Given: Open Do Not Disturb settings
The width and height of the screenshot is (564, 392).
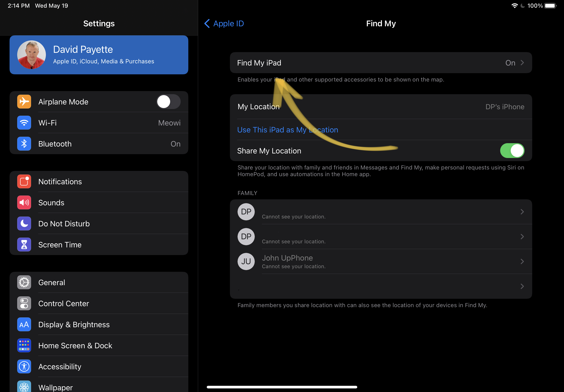Looking at the screenshot, I should pos(64,224).
